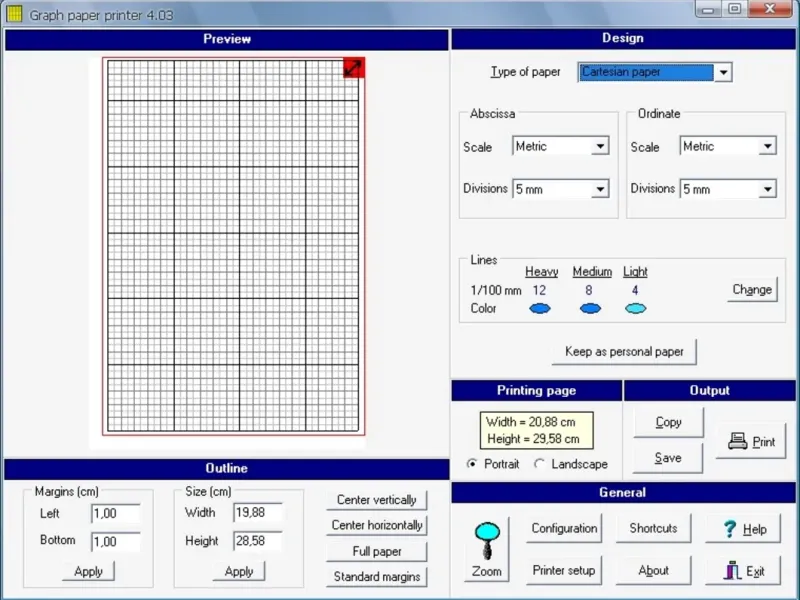Pick the Light line color swatch
The width and height of the screenshot is (800, 600).
click(x=636, y=308)
